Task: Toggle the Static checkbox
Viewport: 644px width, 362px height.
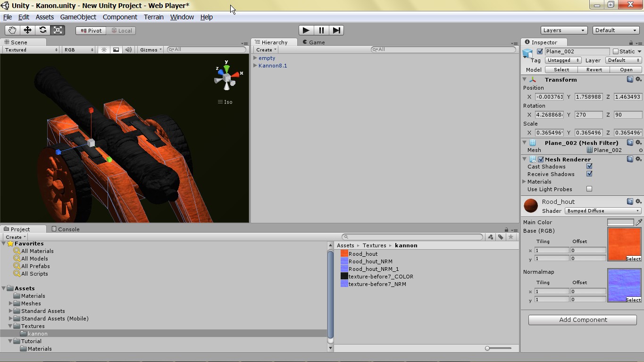Action: pyautogui.click(x=615, y=51)
